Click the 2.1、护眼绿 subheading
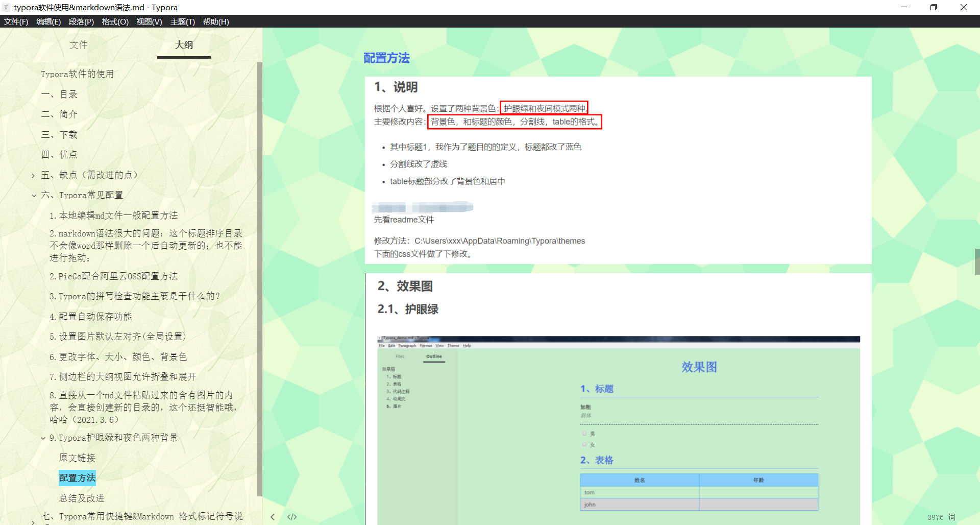 coord(408,309)
